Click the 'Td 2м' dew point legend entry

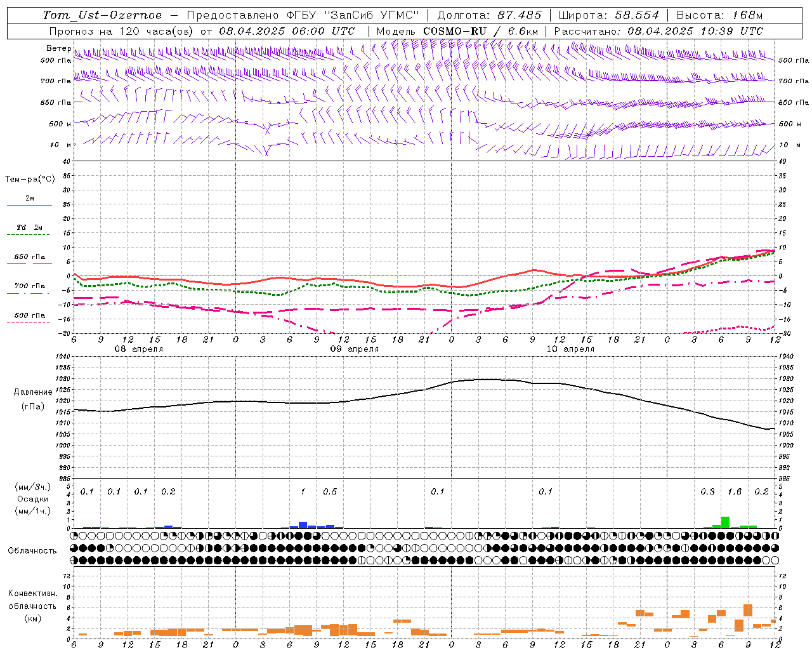tap(30, 227)
